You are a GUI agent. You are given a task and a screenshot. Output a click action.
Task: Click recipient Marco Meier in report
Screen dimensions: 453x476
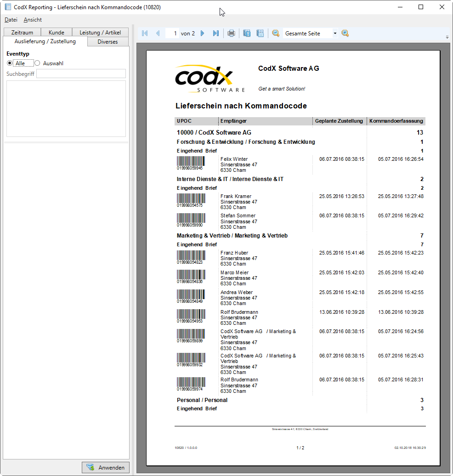[235, 272]
